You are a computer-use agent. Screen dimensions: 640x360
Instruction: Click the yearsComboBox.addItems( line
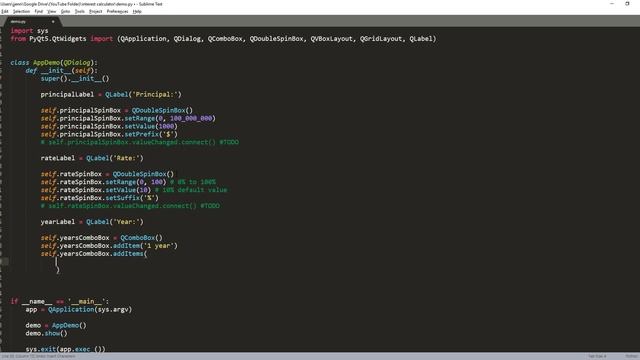click(93, 253)
